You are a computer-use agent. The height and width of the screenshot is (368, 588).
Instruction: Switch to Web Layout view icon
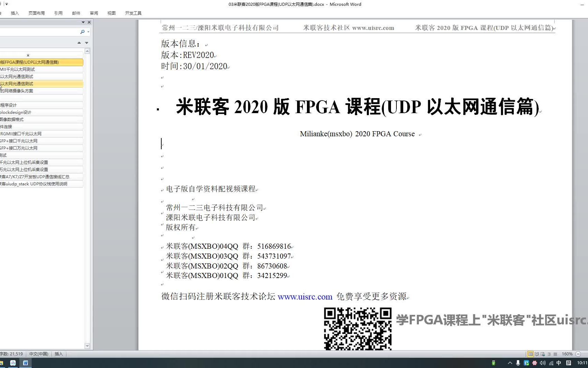543,354
